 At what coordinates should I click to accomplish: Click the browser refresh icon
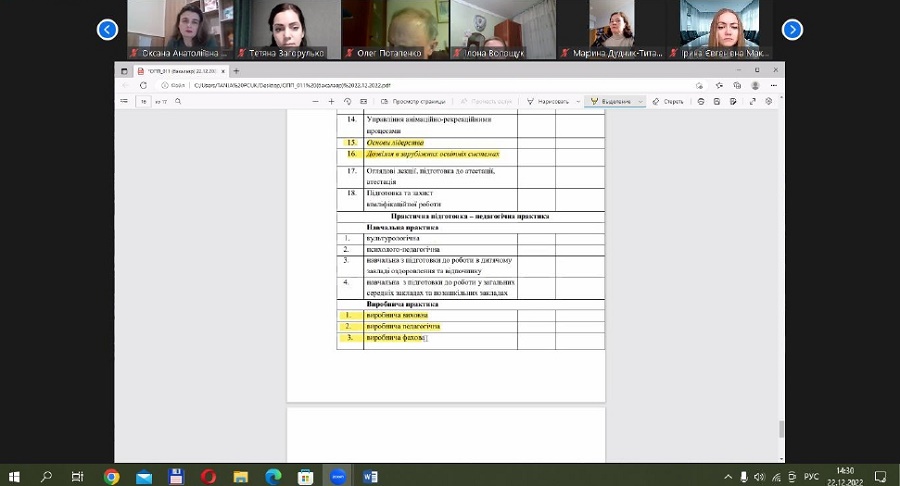(143, 85)
